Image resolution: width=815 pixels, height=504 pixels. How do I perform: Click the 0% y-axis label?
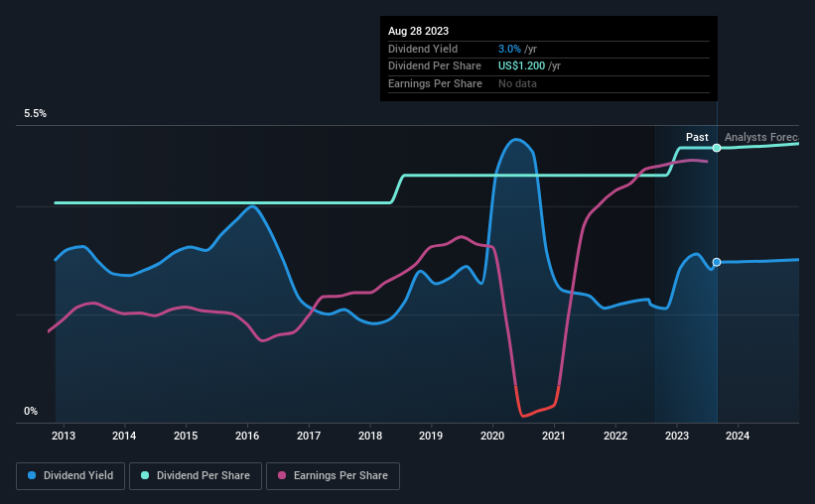31,411
